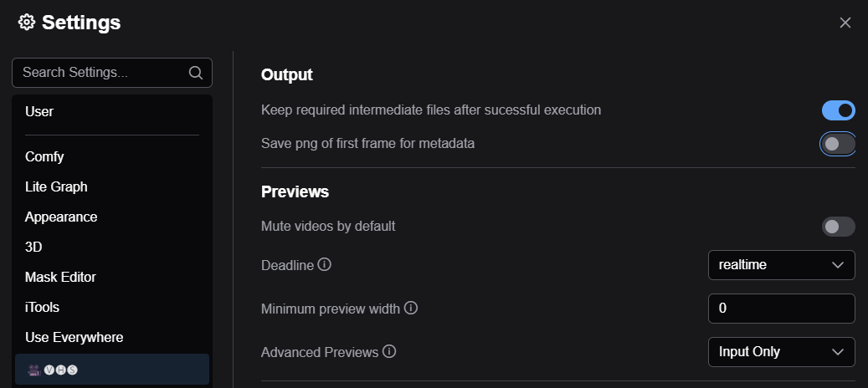Close the Settings dialog
This screenshot has height=388, width=868.
tap(845, 23)
